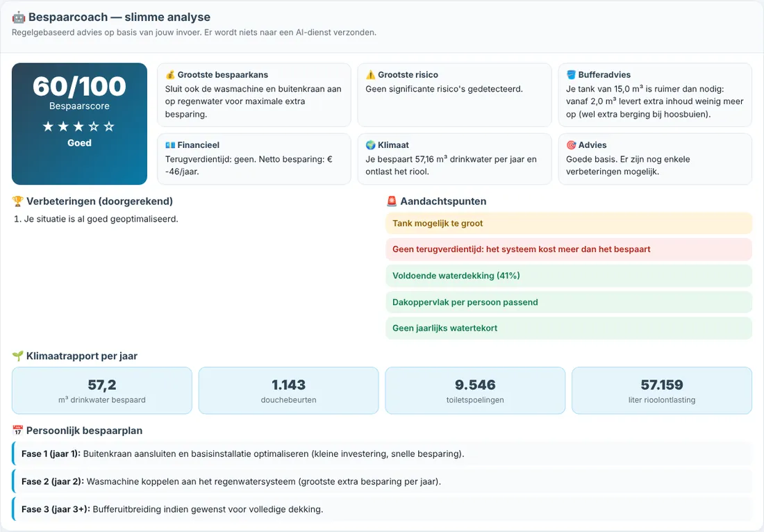Image resolution: width=764 pixels, height=532 pixels.
Task: Select the Grootste risico card
Action: click(x=455, y=95)
